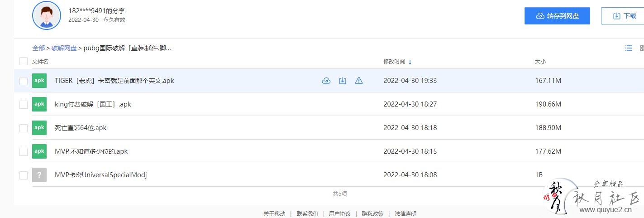Open 用户协议 footer link
This screenshot has width=644, height=218.
click(340, 214)
